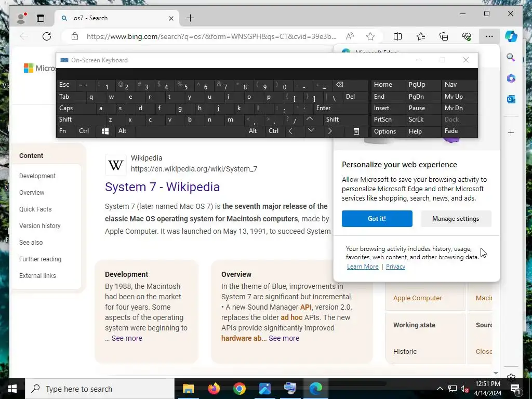This screenshot has width=532, height=399.
Task: Tap the left arrow key on On-Screen Keyboard
Action: pyautogui.click(x=294, y=131)
